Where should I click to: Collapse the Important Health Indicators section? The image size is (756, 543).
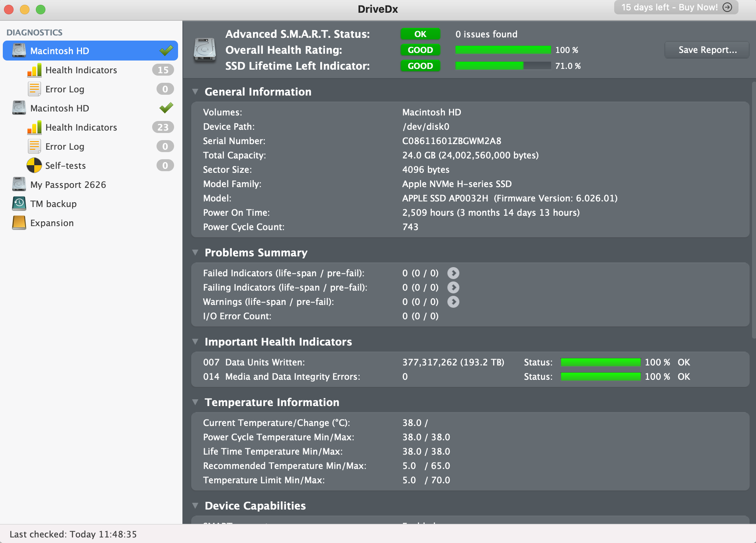point(195,342)
